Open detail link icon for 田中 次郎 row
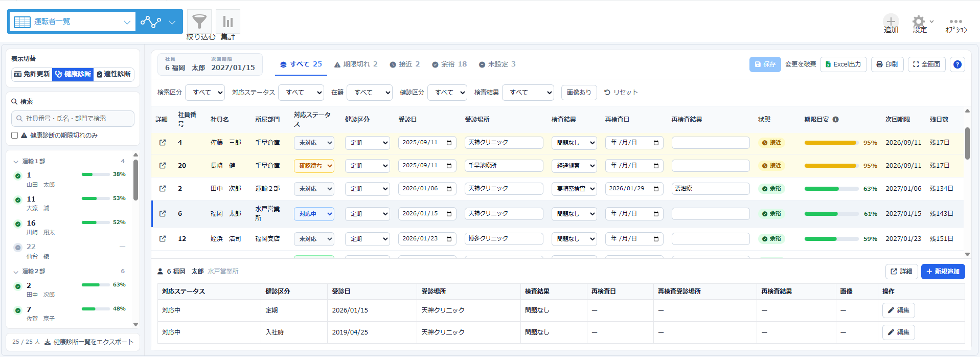Screen dimensions: 980x357 pyautogui.click(x=163, y=189)
